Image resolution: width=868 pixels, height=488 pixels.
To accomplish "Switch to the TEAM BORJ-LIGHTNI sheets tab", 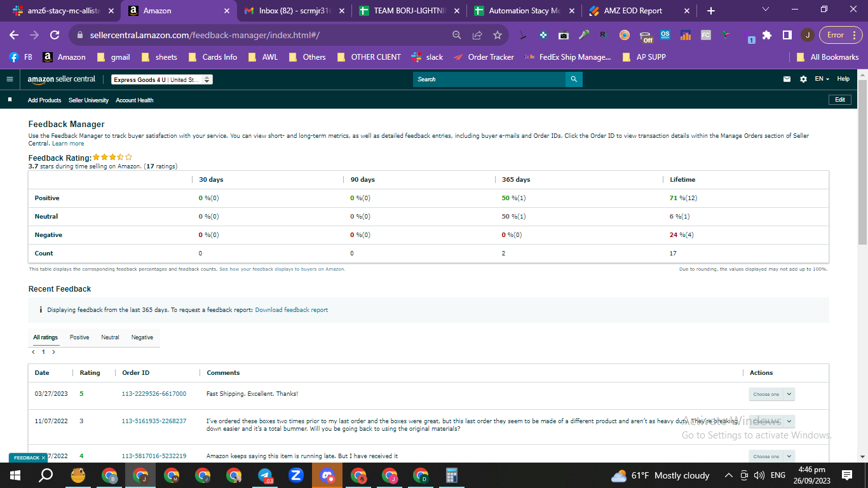I will (410, 11).
